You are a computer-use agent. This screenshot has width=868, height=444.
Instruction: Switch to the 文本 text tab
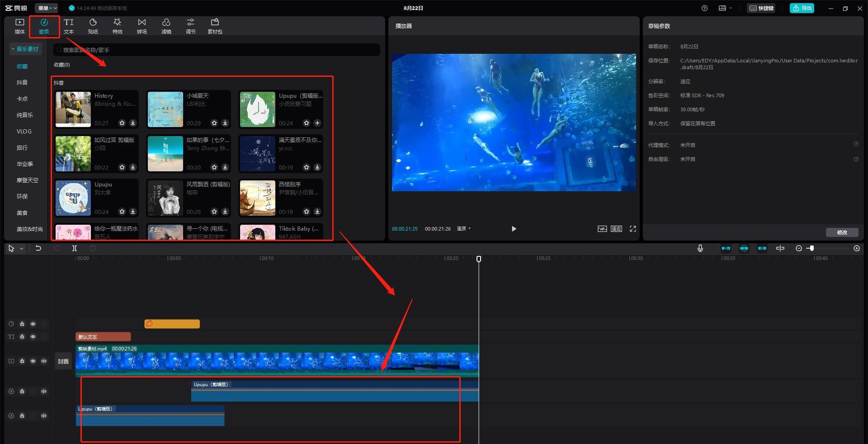[69, 26]
